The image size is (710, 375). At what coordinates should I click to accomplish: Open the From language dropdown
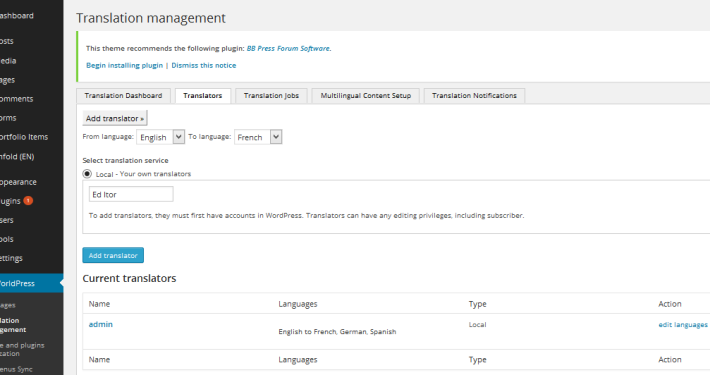[x=160, y=137]
